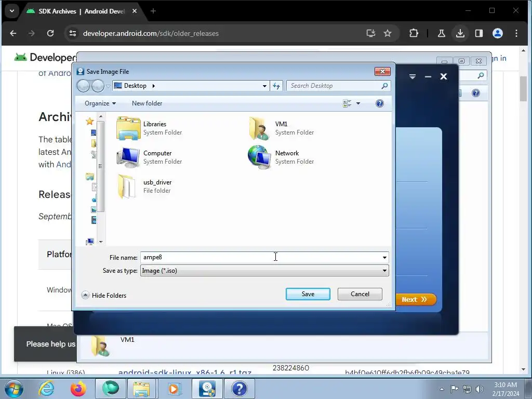This screenshot has height=399, width=532.
Task: Click the Favorites star in navigation pane
Action: (89, 121)
